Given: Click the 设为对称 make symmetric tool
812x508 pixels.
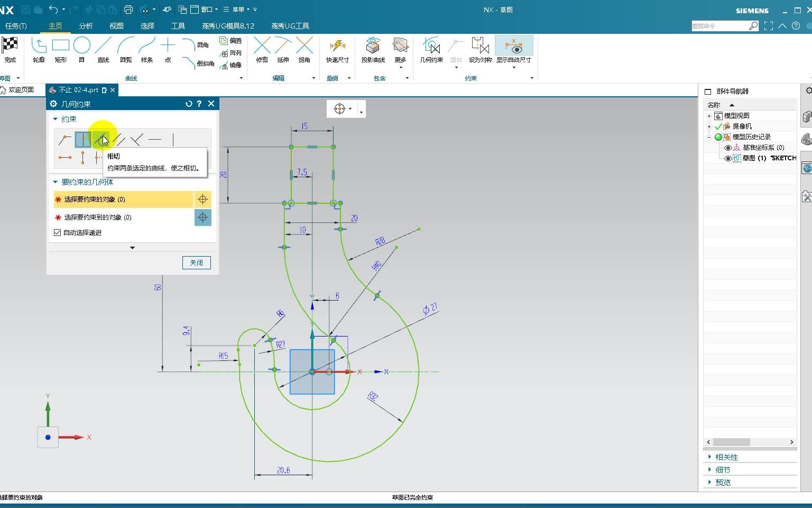Looking at the screenshot, I should pyautogui.click(x=480, y=50).
